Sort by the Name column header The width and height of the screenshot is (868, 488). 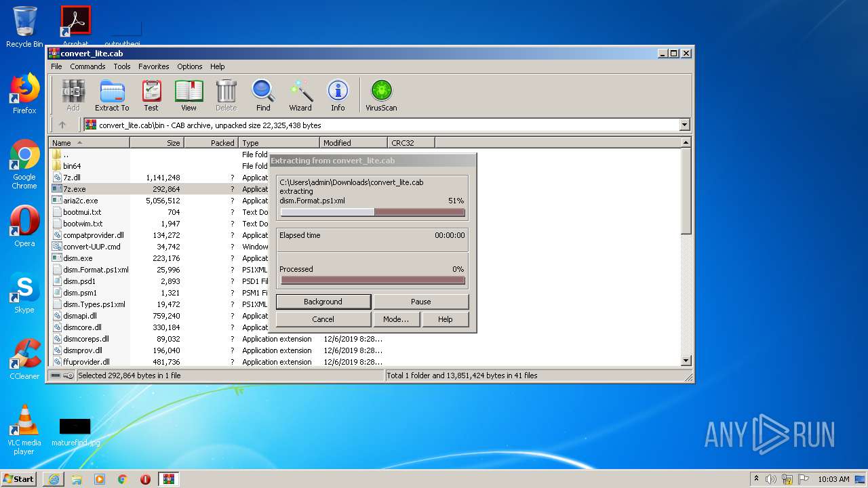pyautogui.click(x=90, y=143)
